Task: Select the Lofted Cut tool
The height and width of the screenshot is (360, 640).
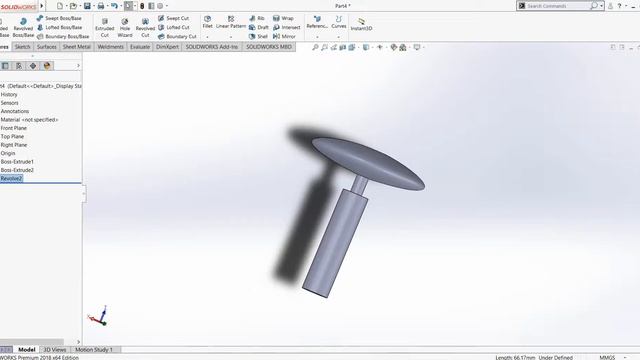Action: [173, 27]
